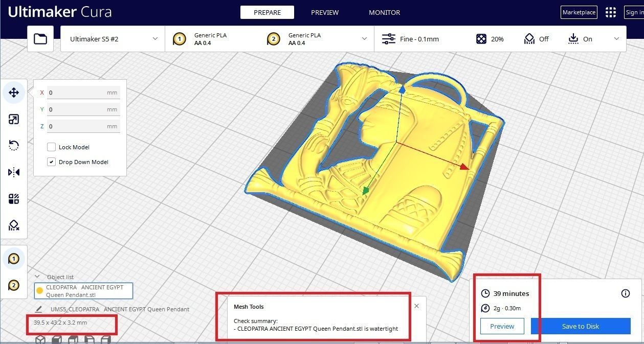Viewport: 644px width, 344px height.
Task: Click the UMS5_CLEOPATRA job name text
Action: click(120, 309)
